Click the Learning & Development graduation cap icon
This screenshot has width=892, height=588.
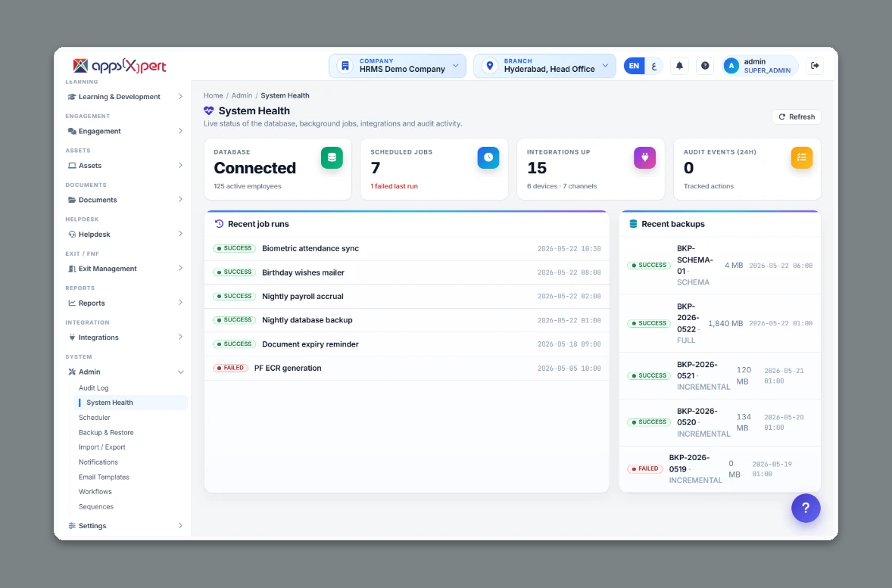[72, 97]
